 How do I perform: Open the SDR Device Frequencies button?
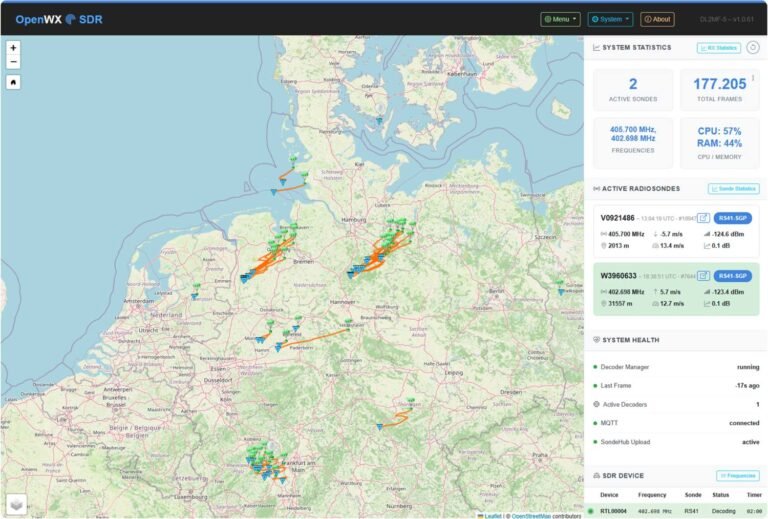738,475
